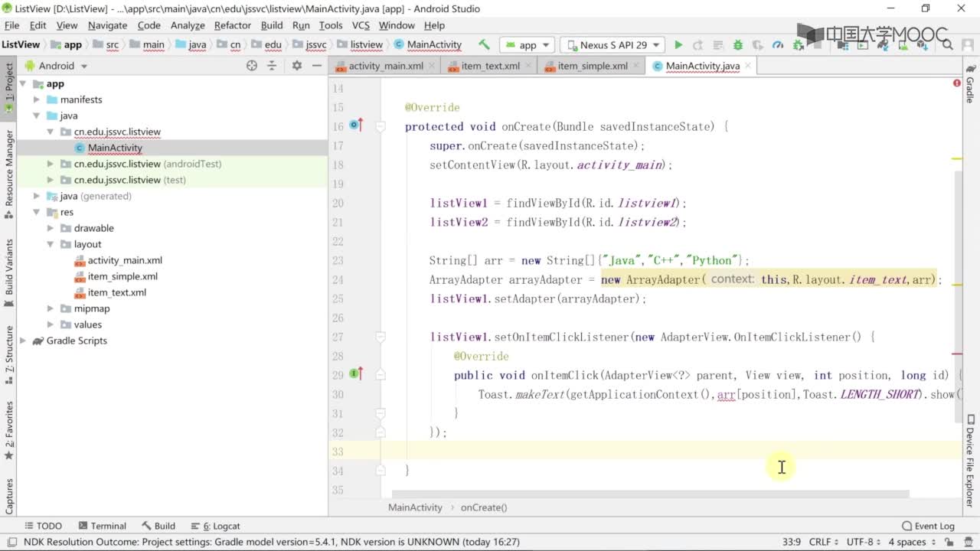Switch to the item_simple.xml tab
The width and height of the screenshot is (980, 551).
pos(593,66)
